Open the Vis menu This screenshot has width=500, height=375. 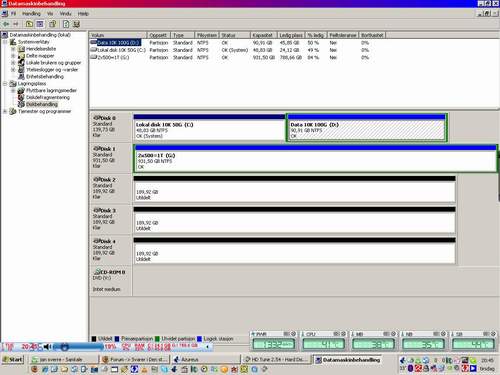click(50, 14)
